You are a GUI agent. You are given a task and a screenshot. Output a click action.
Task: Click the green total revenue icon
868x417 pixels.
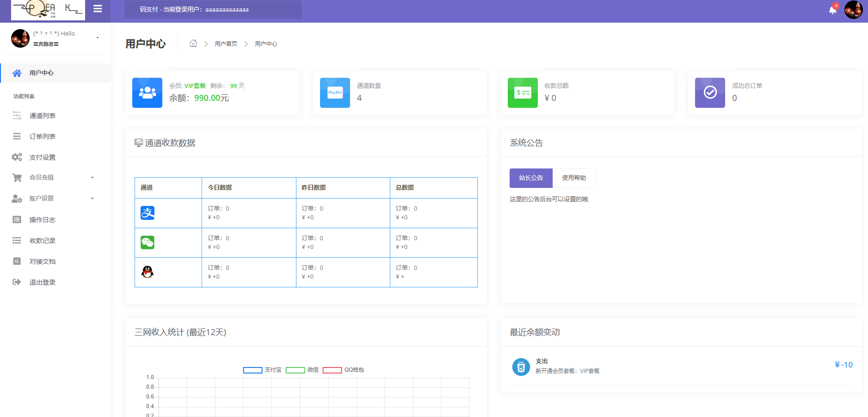(x=523, y=93)
